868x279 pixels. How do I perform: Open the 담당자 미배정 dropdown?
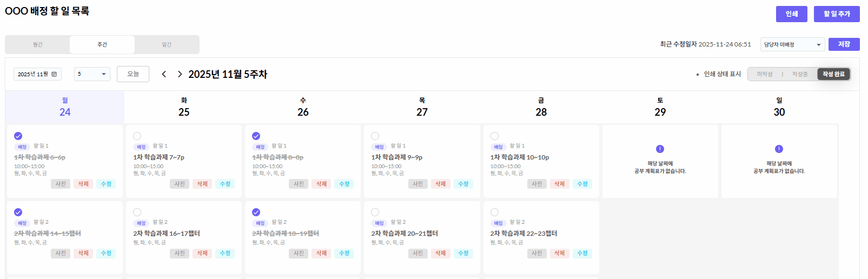792,44
